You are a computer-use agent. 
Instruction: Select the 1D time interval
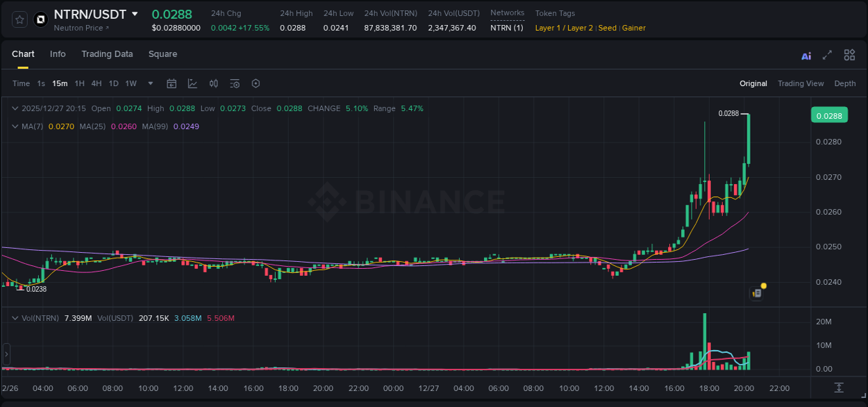[x=113, y=83]
